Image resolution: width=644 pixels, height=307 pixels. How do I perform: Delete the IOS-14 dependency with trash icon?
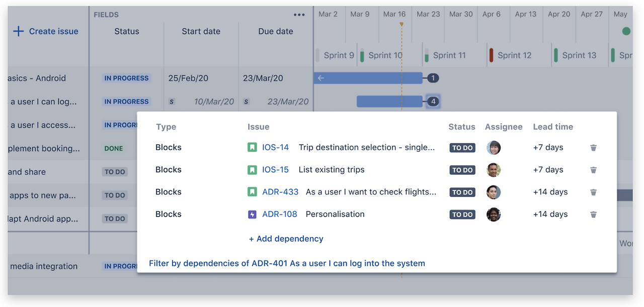(x=593, y=148)
